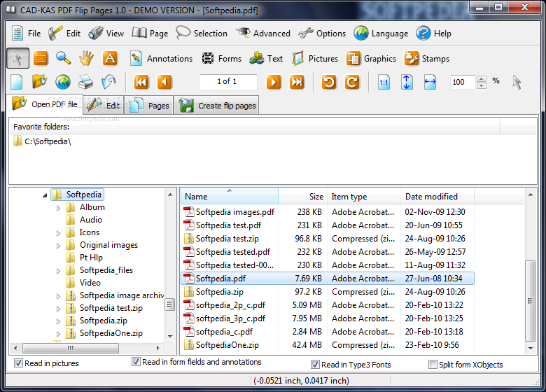The width and height of the screenshot is (546, 392).
Task: Sort files by Name column header
Action: [230, 197]
